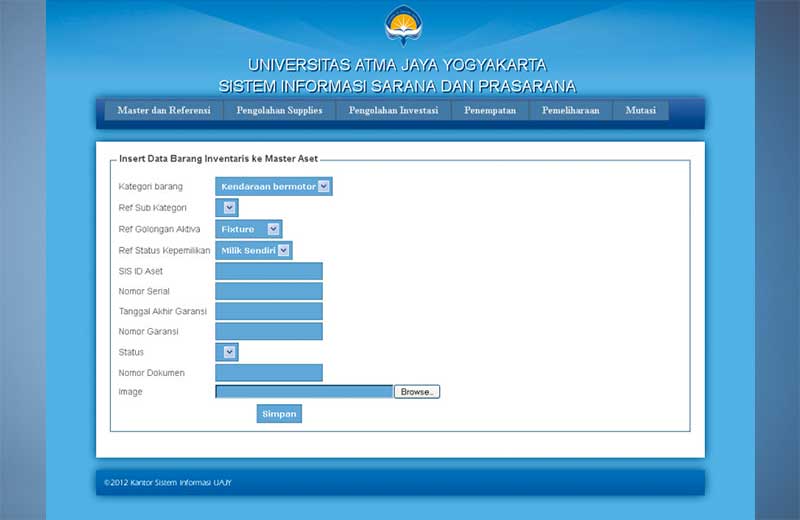Open Ref Golongan Aktiva dropdown
This screenshot has width=800, height=520.
click(x=249, y=229)
